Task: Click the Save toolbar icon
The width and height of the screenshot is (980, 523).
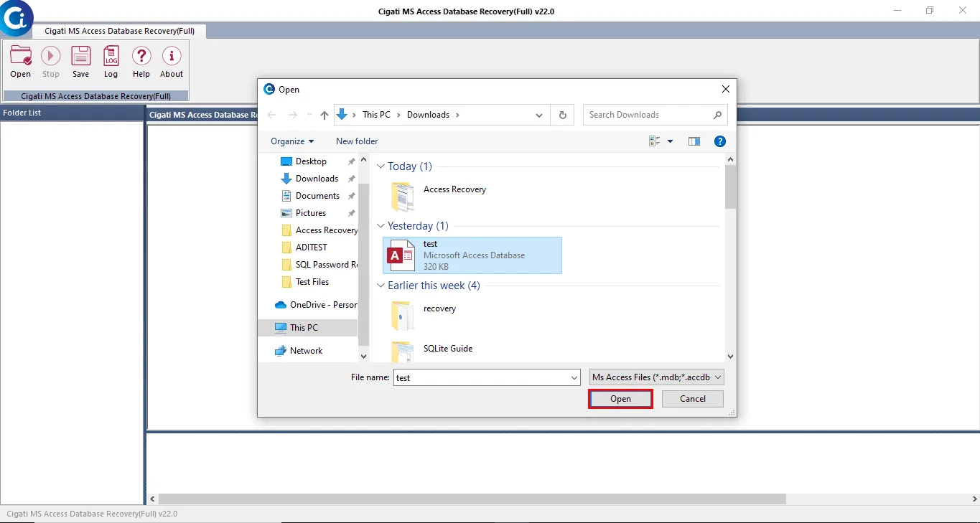Action: tap(81, 62)
